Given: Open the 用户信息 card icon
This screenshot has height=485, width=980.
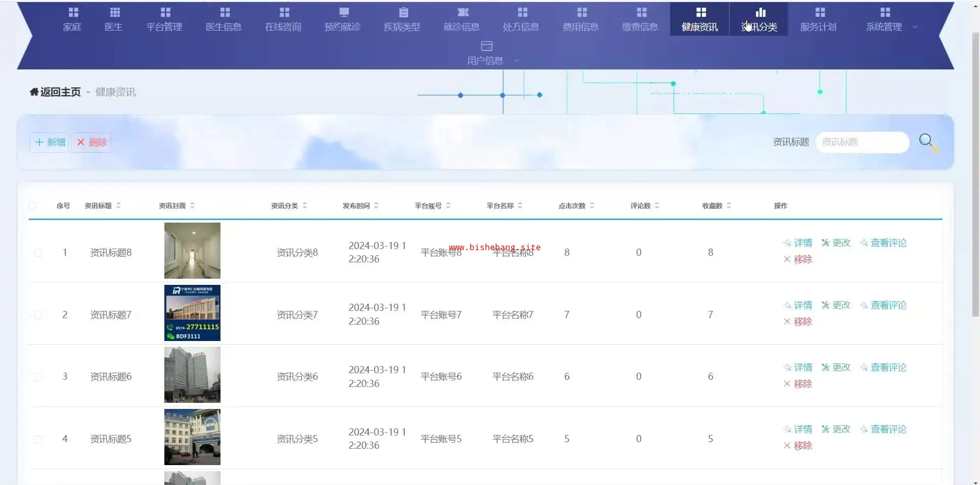Looking at the screenshot, I should pyautogui.click(x=486, y=46).
